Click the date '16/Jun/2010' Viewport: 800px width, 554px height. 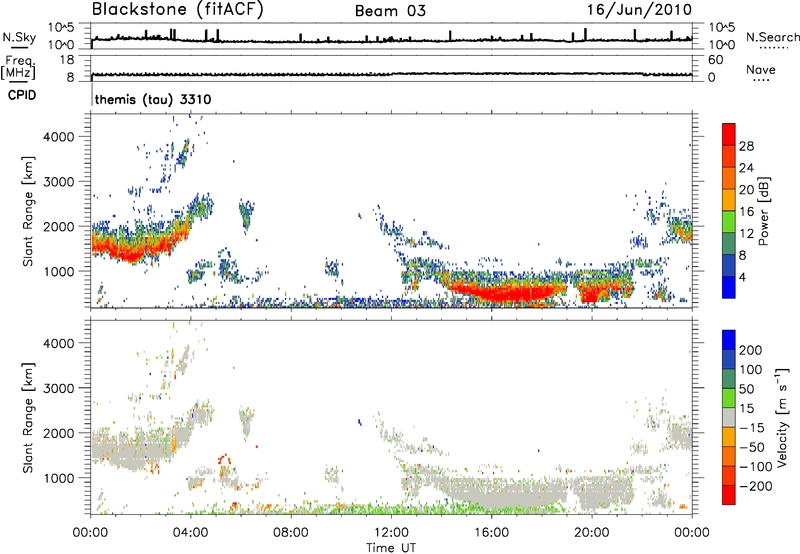[x=639, y=10]
